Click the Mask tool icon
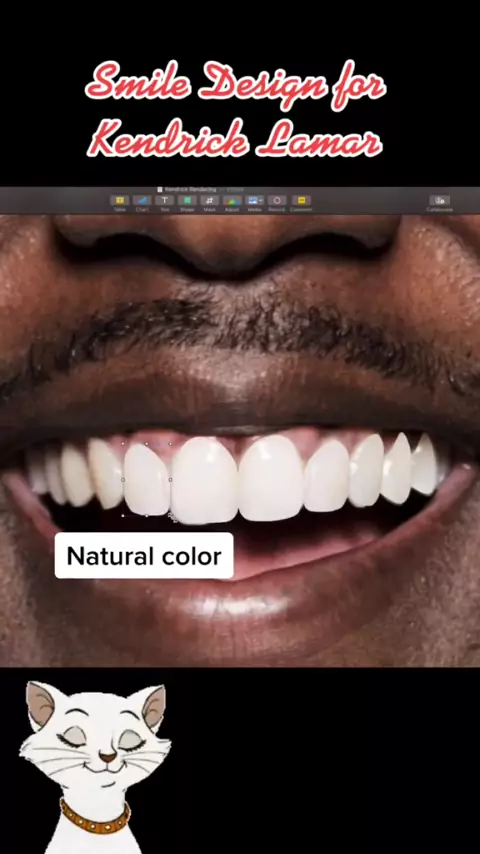The image size is (480, 854). (209, 200)
